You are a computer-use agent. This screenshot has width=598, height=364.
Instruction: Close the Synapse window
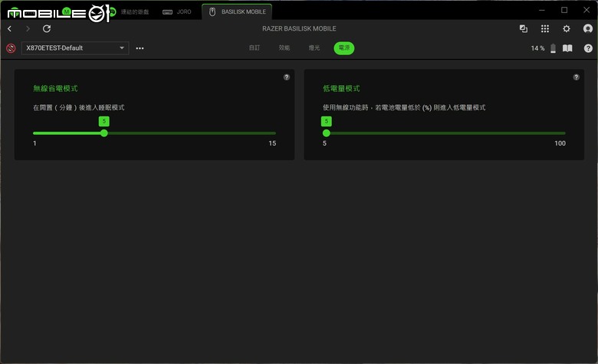coord(586,10)
